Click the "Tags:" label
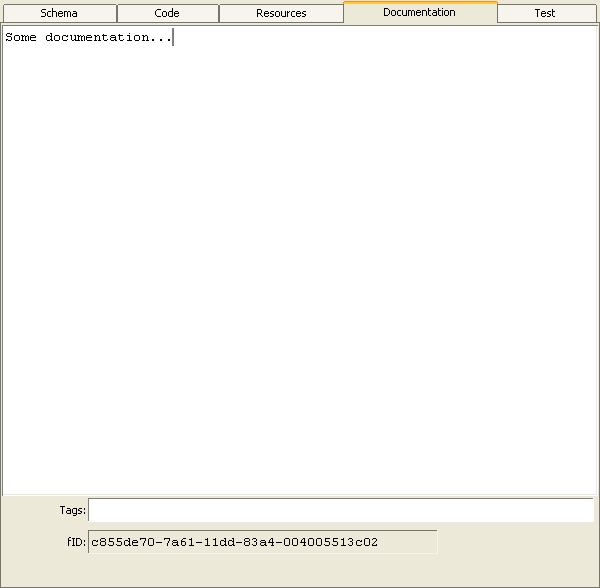The width and height of the screenshot is (600, 588). [x=72, y=510]
